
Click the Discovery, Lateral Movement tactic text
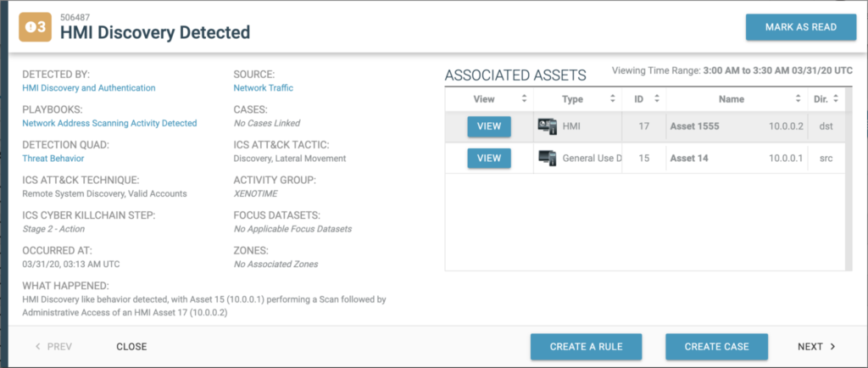(x=290, y=159)
